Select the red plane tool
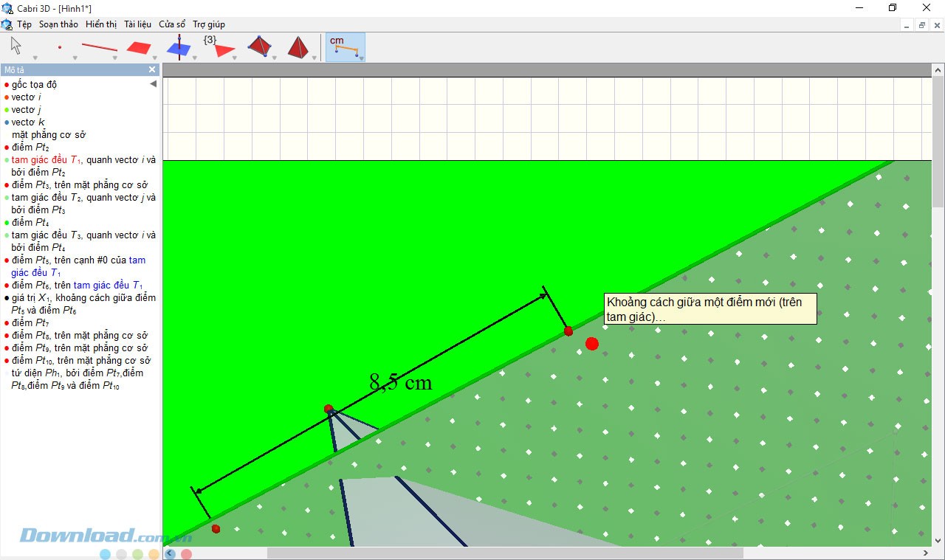Image resolution: width=945 pixels, height=560 pixels. [x=139, y=47]
